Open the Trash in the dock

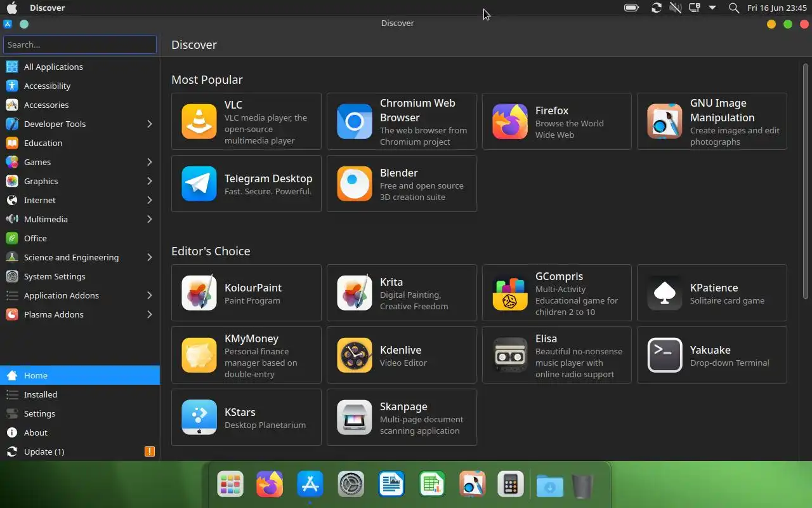pos(582,486)
